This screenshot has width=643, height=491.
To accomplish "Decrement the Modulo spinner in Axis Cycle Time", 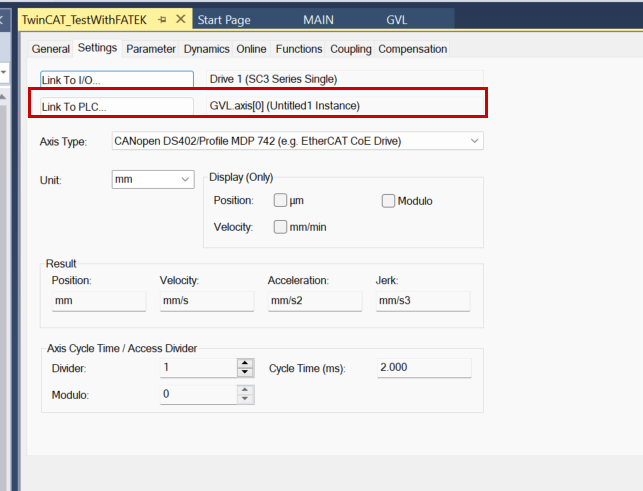I will (x=245, y=400).
